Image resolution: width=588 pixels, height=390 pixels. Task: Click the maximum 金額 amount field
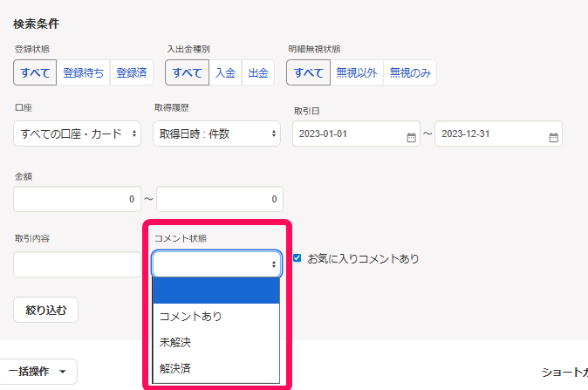pos(220,199)
